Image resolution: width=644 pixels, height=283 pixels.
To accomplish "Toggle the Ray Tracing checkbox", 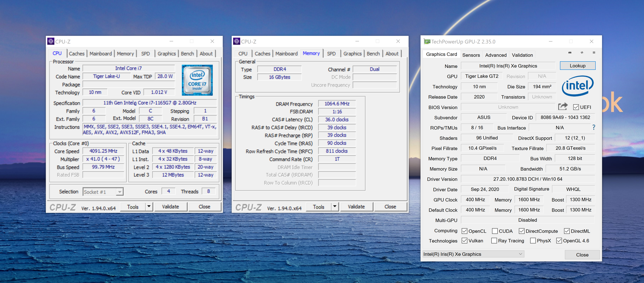I will [494, 240].
